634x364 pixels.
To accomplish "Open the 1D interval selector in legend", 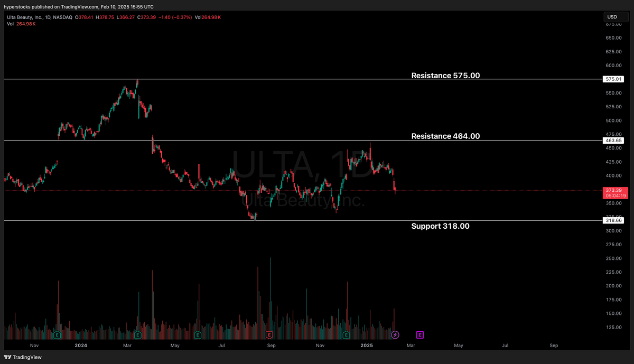I will pyautogui.click(x=48, y=16).
